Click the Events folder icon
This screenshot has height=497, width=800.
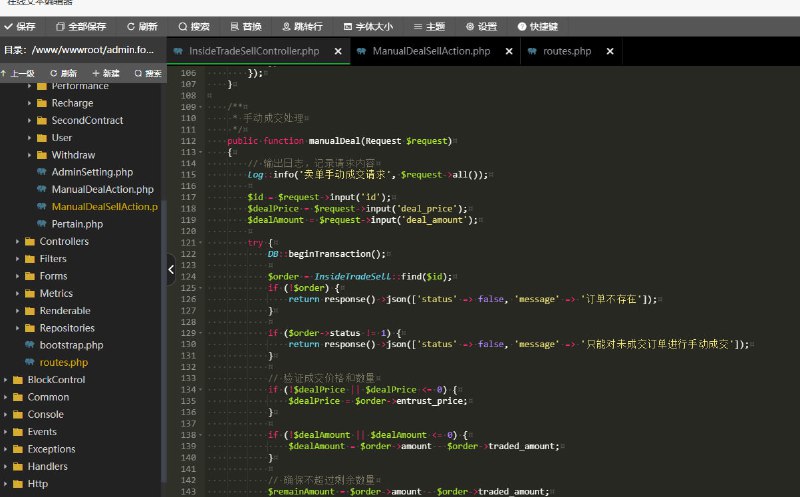[x=18, y=432]
